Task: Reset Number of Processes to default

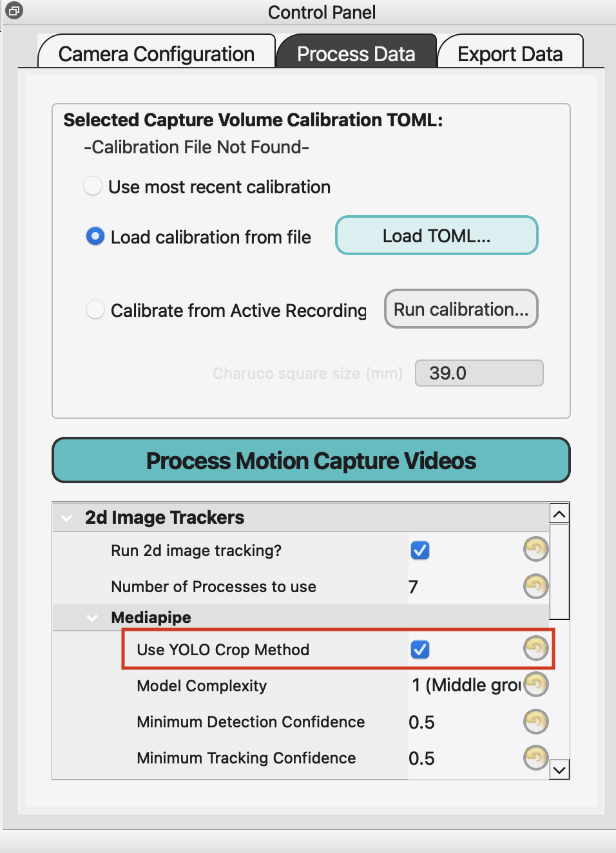Action: (x=535, y=586)
